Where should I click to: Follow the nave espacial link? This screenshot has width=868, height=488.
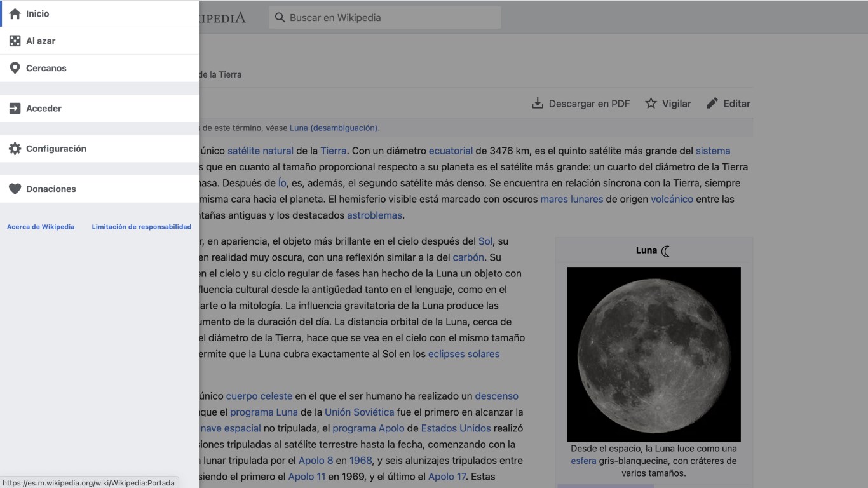231,428
